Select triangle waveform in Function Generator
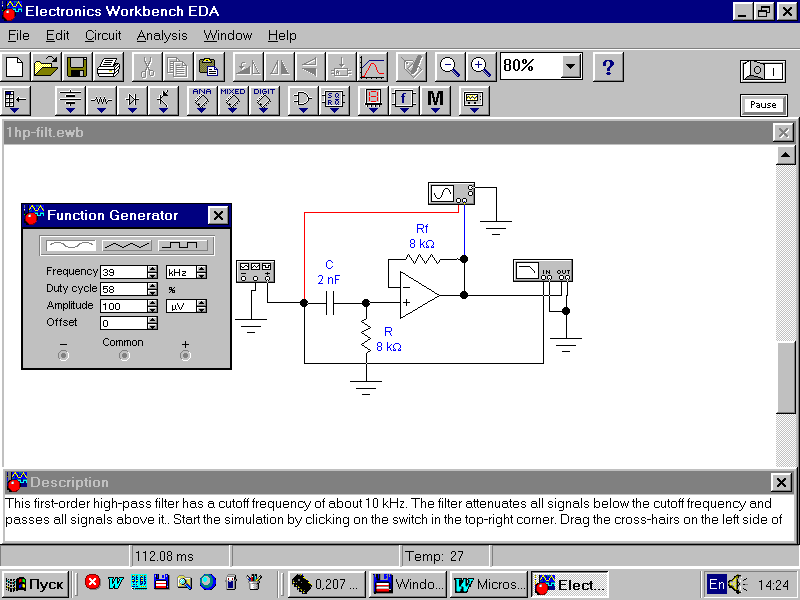Screen dimensions: 800x600 [x=127, y=245]
